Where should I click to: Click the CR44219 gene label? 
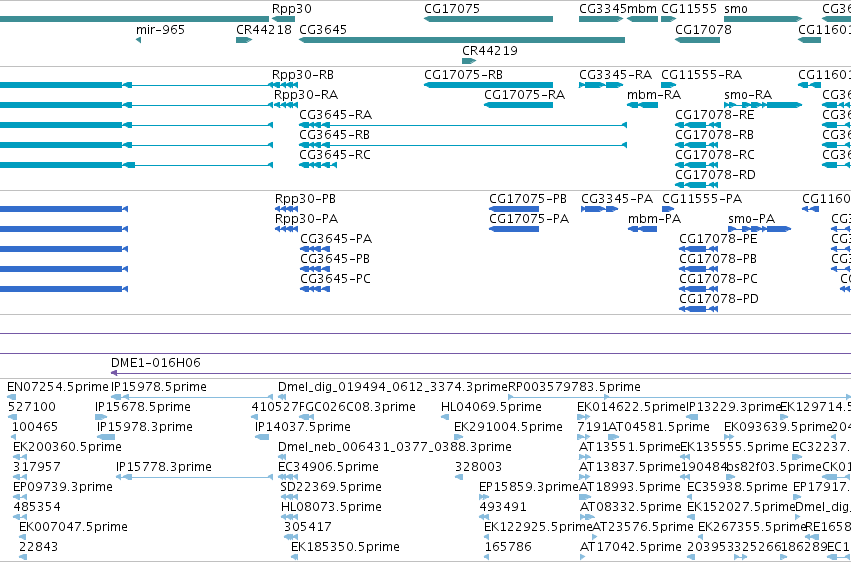click(x=490, y=50)
